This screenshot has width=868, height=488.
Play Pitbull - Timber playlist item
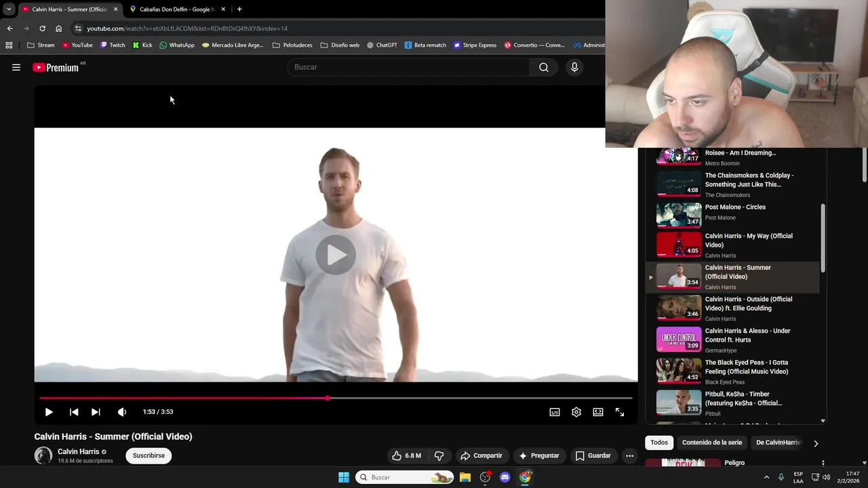point(732,403)
